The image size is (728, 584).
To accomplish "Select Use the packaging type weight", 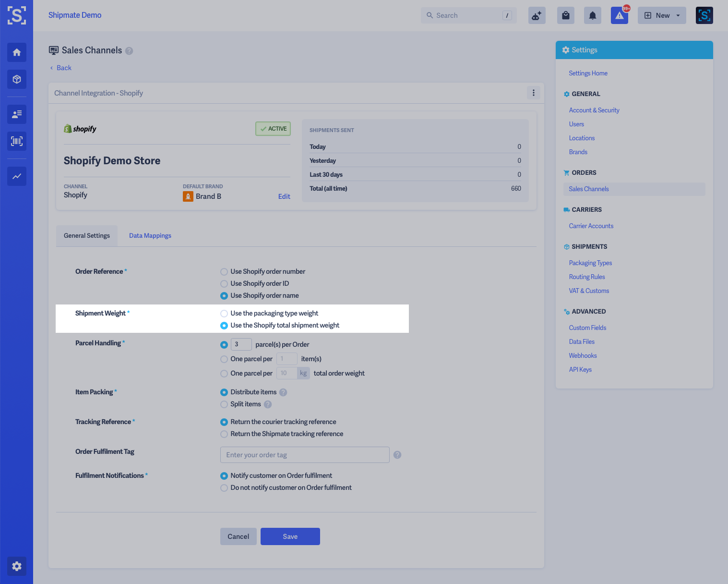I will pos(224,313).
